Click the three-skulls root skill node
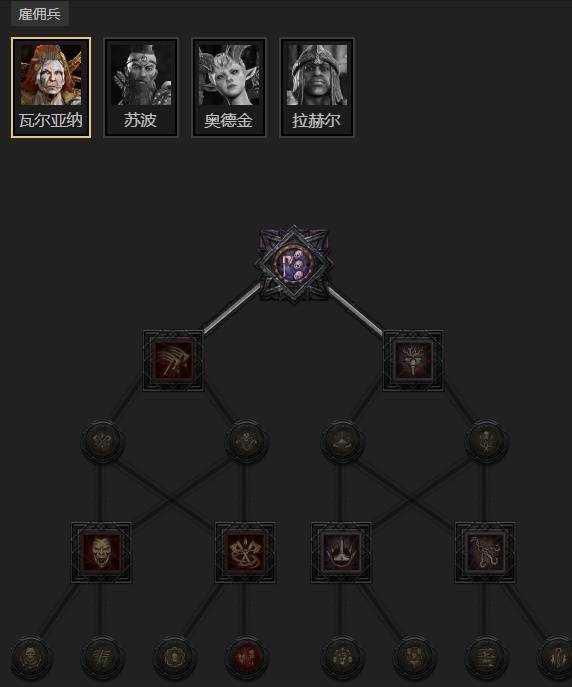The width and height of the screenshot is (572, 687). click(294, 264)
